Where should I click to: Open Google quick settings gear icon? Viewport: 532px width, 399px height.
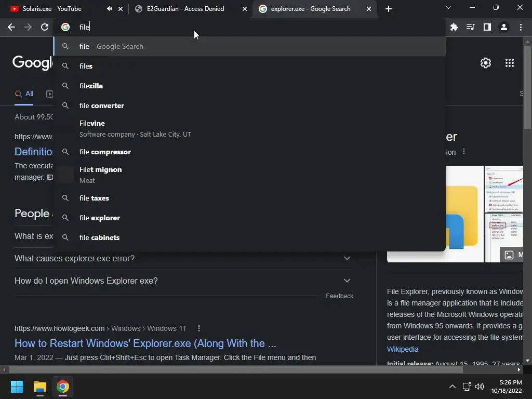[486, 63]
